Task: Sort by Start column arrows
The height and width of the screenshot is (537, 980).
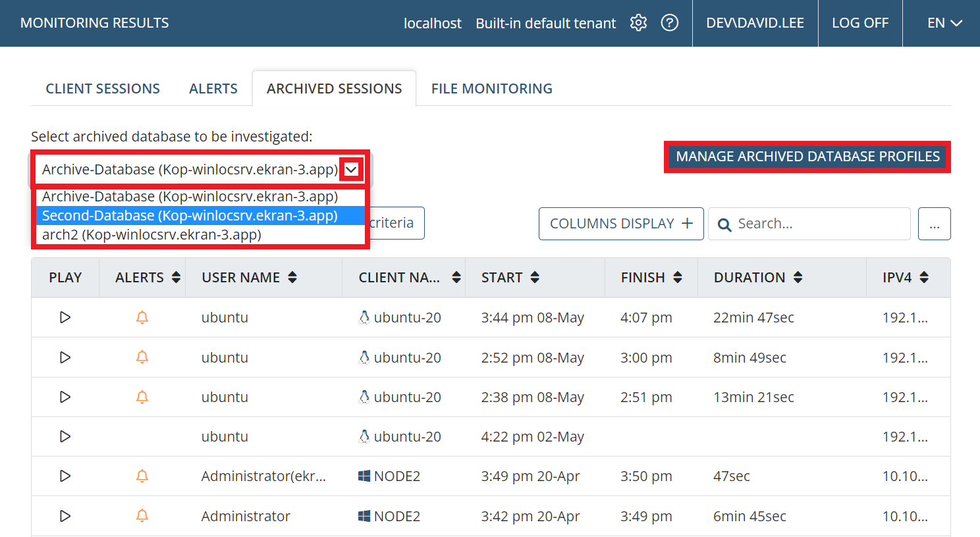Action: 535,278
